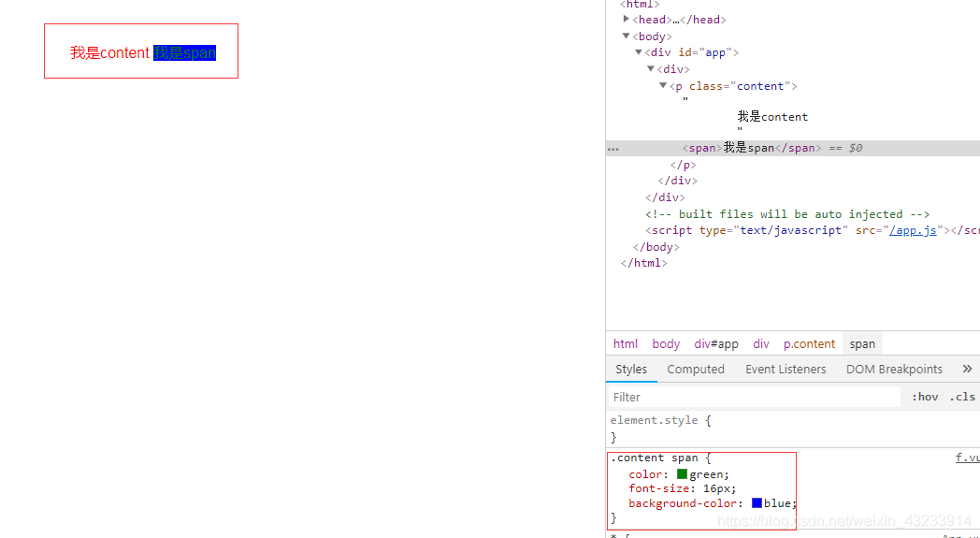The height and width of the screenshot is (538, 980).
Task: Switch to the Computed tab
Action: click(696, 369)
